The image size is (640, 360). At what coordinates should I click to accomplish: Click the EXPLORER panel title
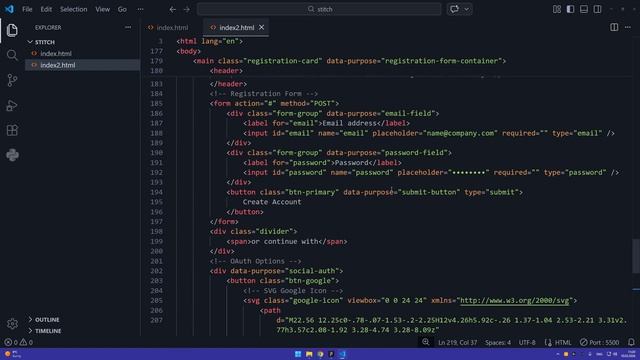click(48, 27)
